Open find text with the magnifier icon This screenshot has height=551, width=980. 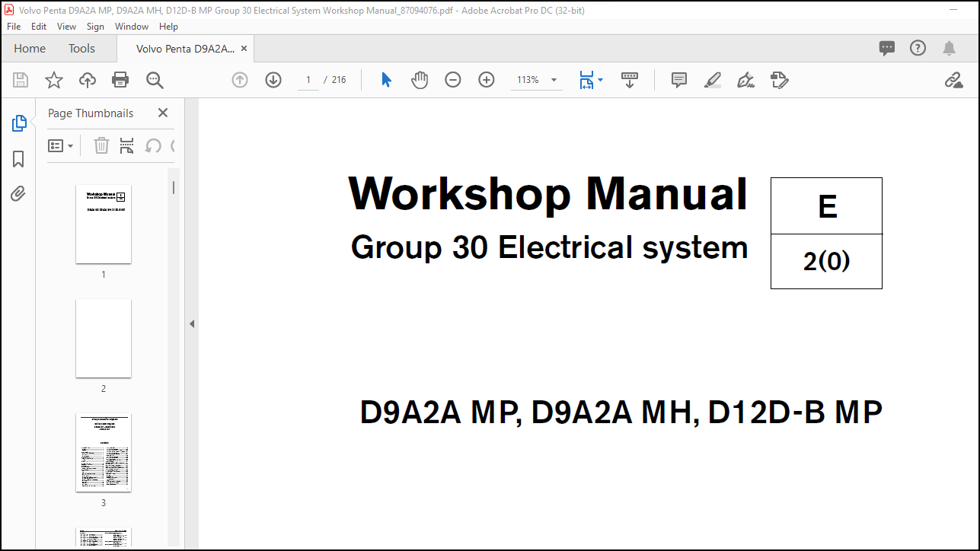(x=155, y=80)
